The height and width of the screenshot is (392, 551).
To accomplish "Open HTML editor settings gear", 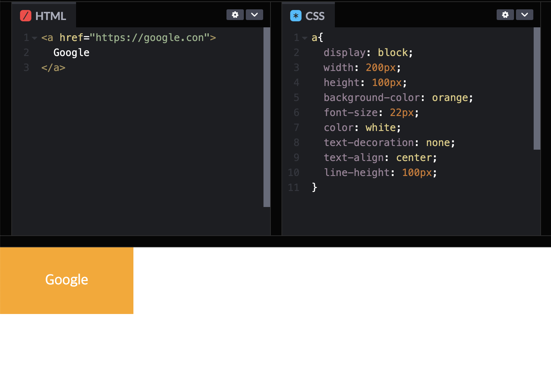I will [235, 15].
